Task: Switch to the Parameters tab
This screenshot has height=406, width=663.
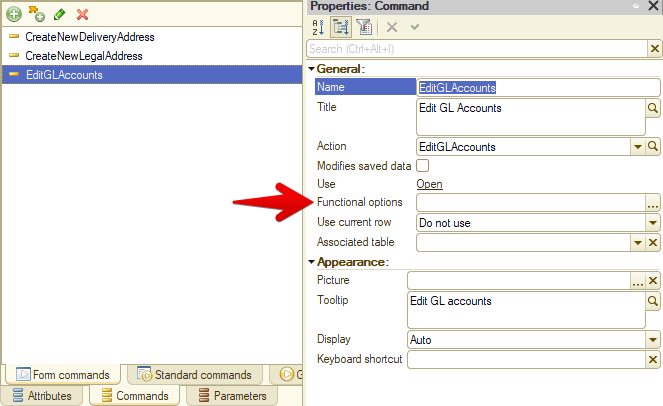Action: click(x=232, y=396)
